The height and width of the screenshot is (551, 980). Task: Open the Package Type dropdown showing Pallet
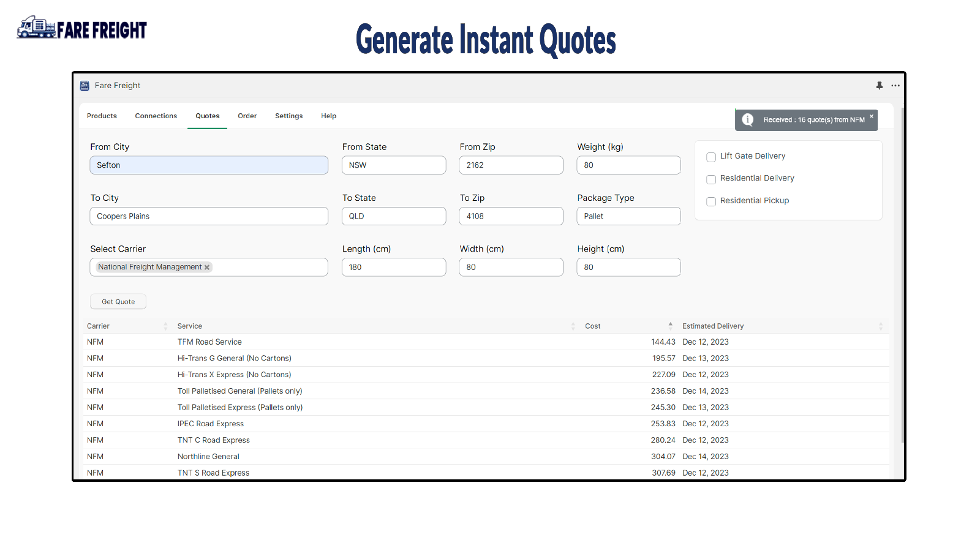pyautogui.click(x=628, y=216)
